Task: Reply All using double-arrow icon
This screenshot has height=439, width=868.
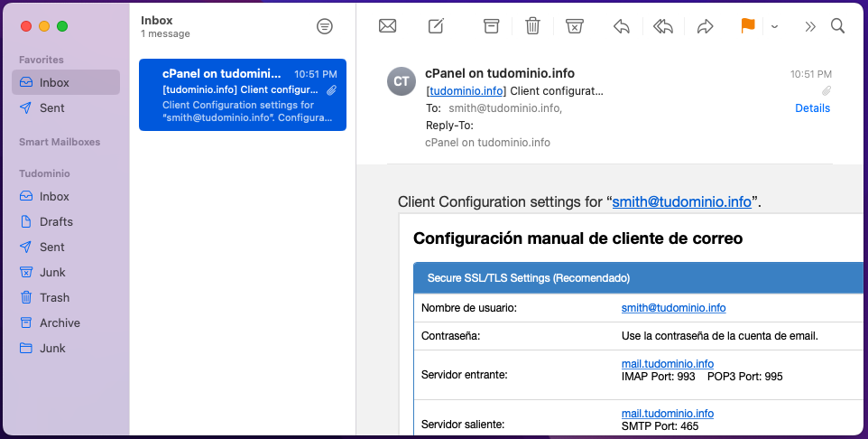Action: [x=663, y=26]
